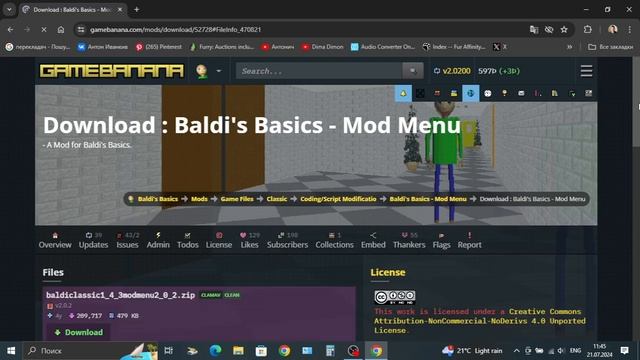This screenshot has height=360, width=640.
Task: Close the Download : Baldi's Basics tab
Action: coord(120,9)
